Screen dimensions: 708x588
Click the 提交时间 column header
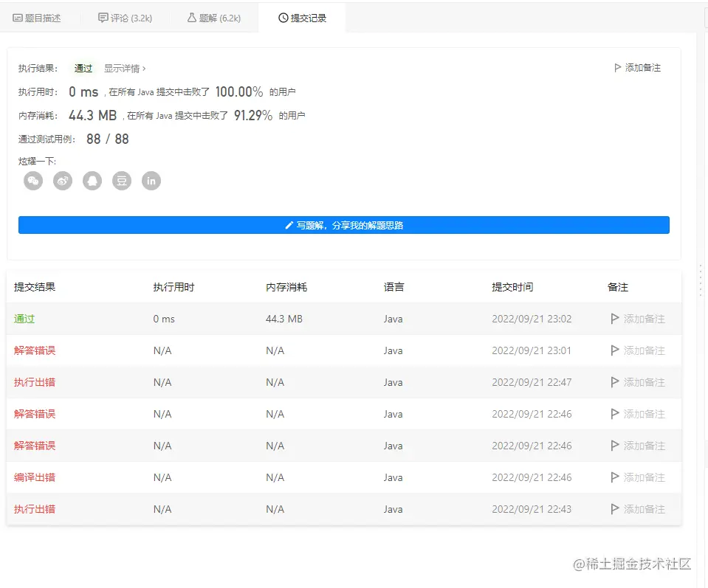pos(512,287)
